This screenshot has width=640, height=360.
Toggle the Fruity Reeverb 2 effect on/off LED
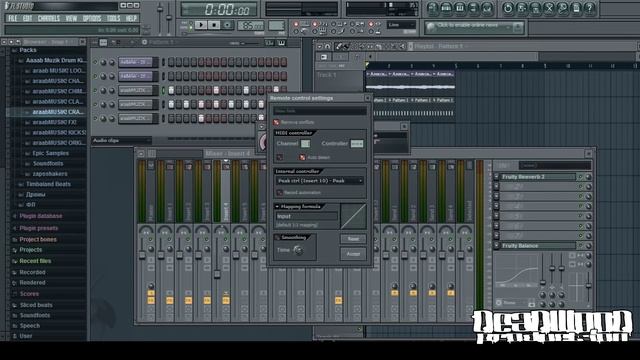[580, 177]
